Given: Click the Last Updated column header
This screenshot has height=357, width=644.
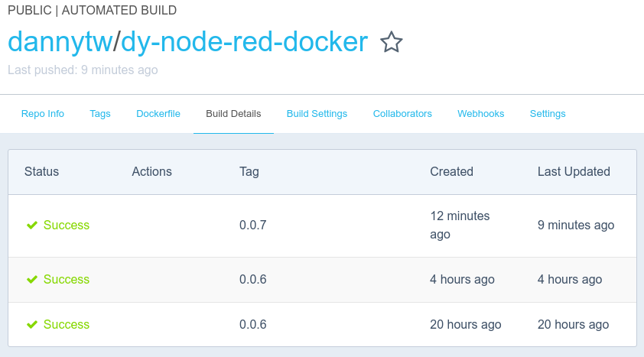Looking at the screenshot, I should (x=574, y=171).
